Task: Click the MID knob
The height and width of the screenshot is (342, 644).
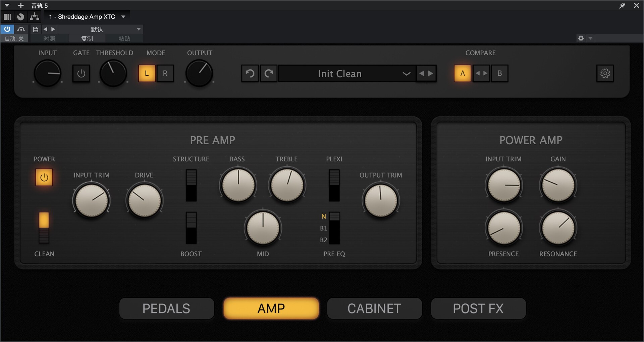Action: coord(263,228)
